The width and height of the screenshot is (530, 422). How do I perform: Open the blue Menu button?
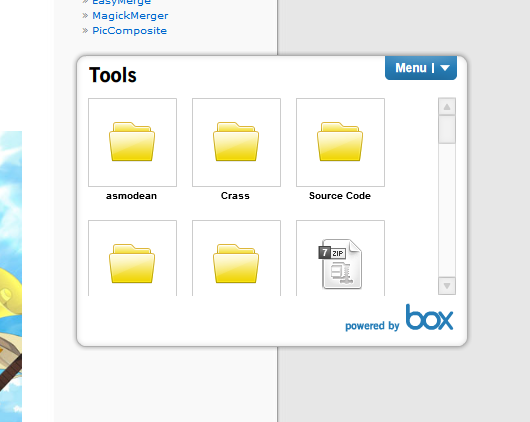(x=421, y=68)
